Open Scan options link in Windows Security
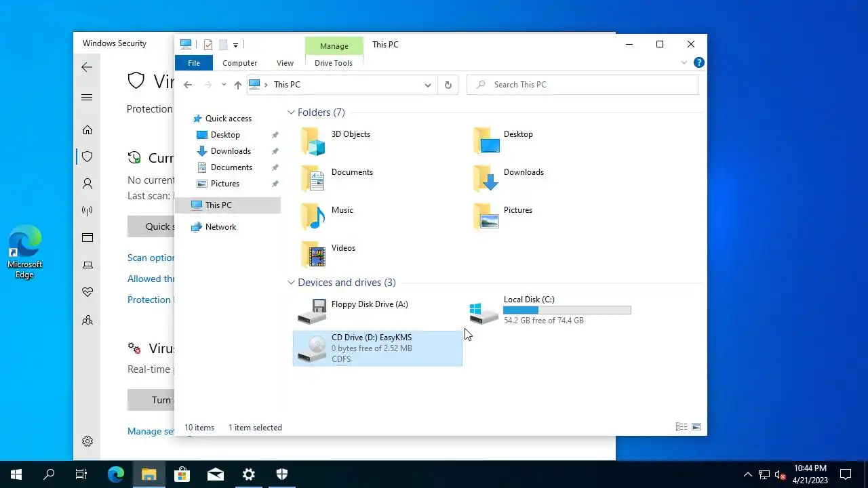The image size is (868, 488). pos(151,258)
